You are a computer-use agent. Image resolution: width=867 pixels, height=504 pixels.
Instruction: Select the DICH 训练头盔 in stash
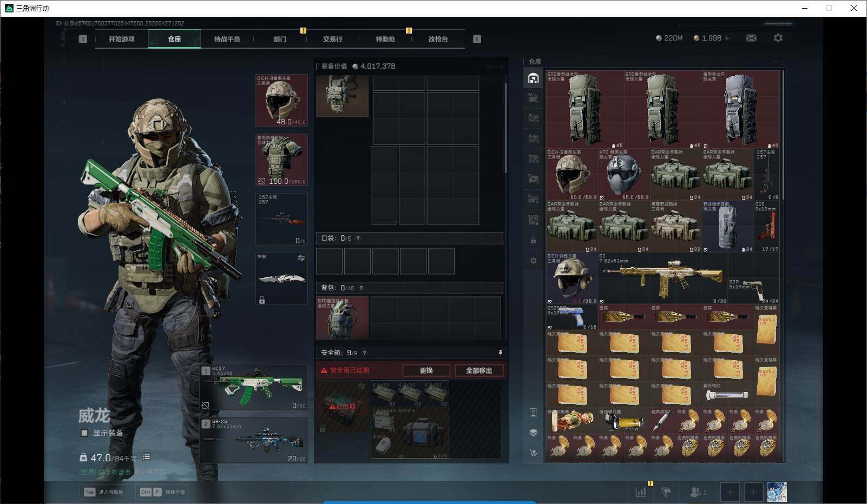572,278
